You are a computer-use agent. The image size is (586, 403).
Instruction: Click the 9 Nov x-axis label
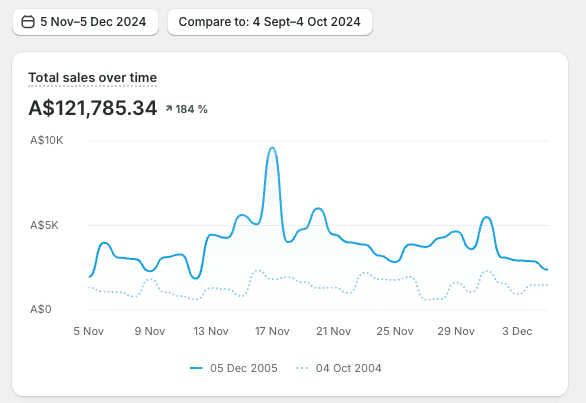(x=150, y=331)
